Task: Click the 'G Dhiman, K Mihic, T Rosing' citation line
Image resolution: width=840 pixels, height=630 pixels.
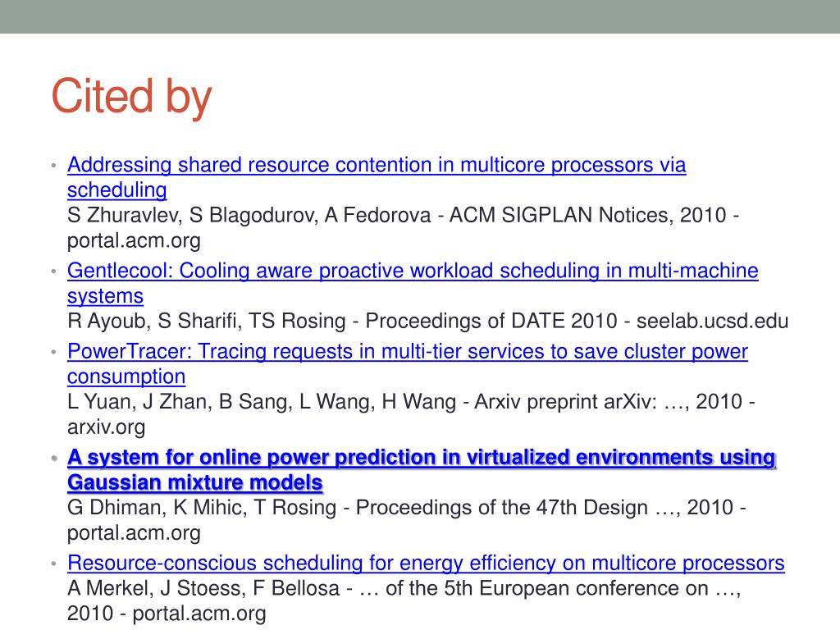Action: [406, 507]
